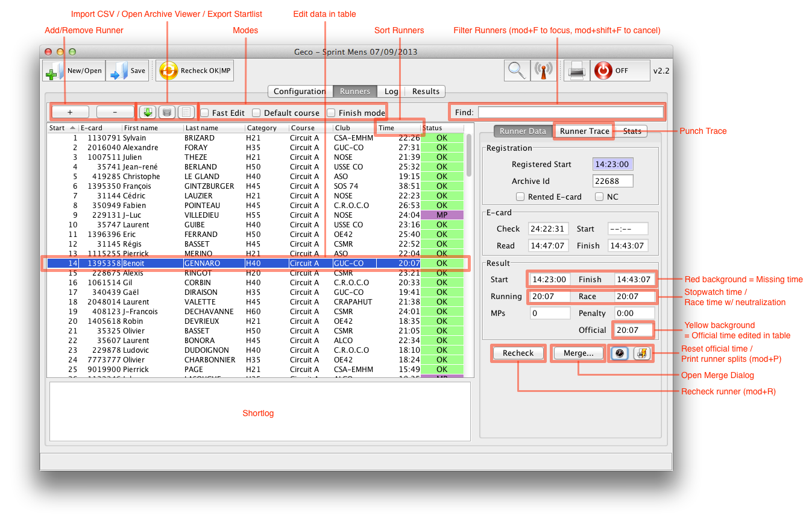The image size is (812, 524).
Task: Import CSV with green arrow icon
Action: click(147, 112)
